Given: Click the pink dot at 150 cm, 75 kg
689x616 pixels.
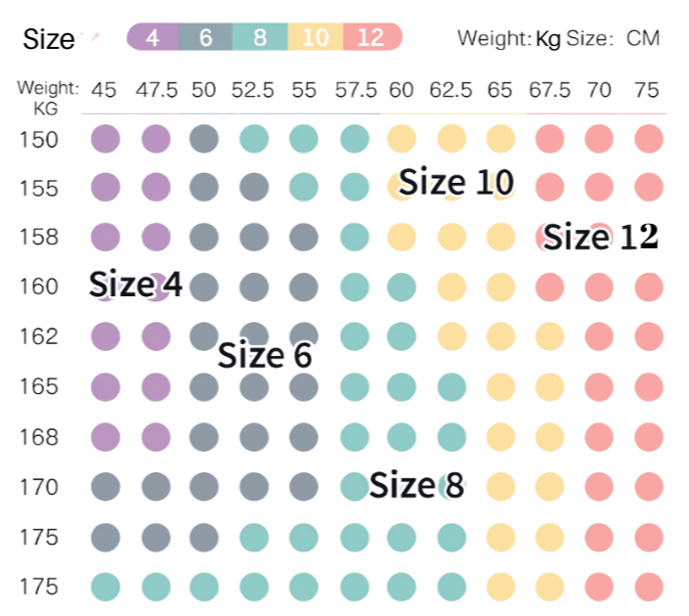Looking at the screenshot, I should [648, 139].
